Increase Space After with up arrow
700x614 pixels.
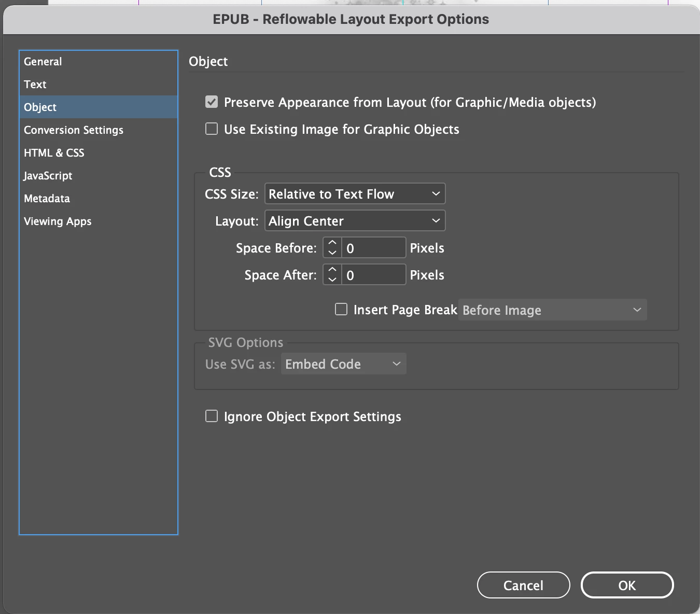pos(332,270)
